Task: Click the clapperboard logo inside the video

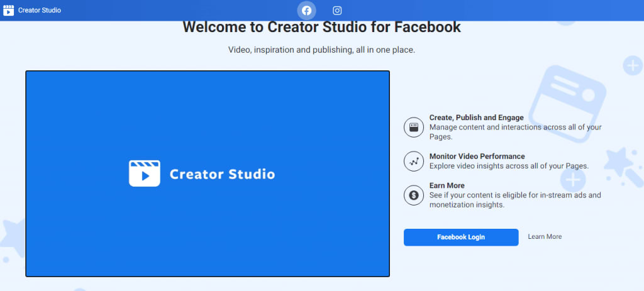Action: tap(145, 173)
